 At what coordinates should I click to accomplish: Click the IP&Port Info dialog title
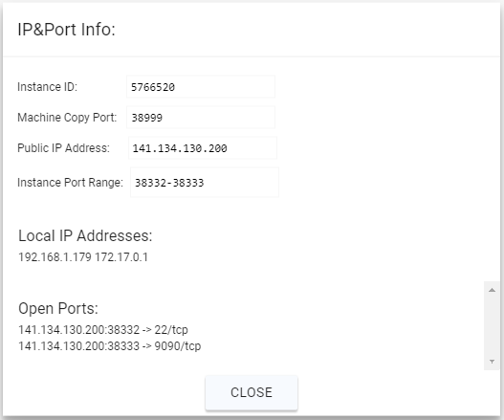point(66,30)
